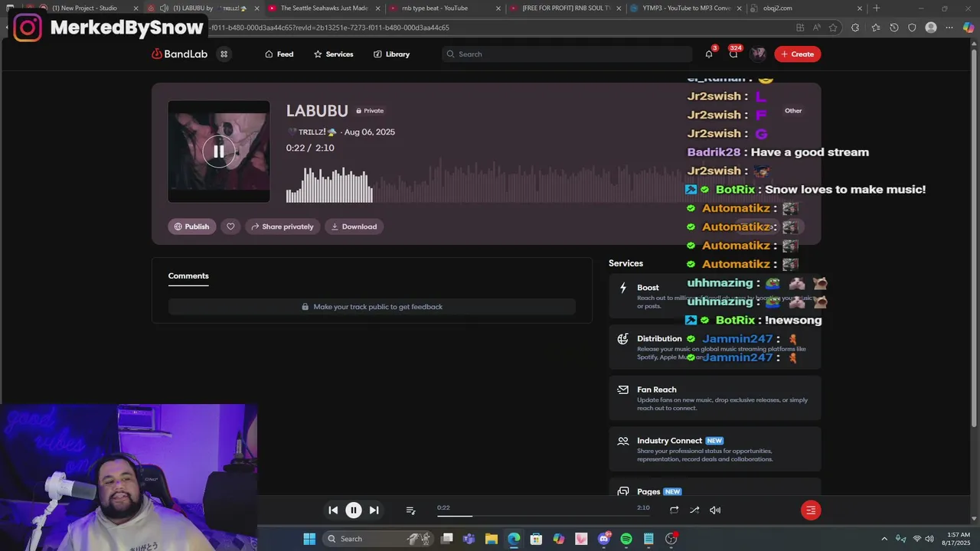980x551 pixels.
Task: Open Microsoft Store from the taskbar
Action: [536, 539]
